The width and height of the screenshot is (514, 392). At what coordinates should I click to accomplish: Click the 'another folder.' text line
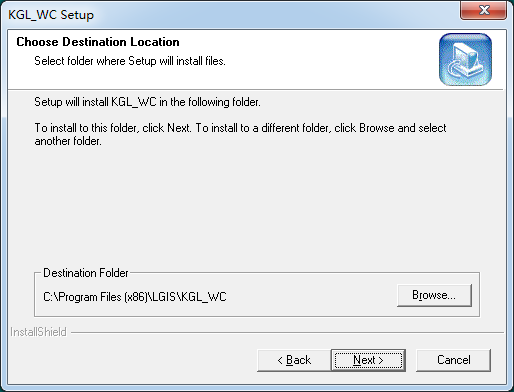coord(68,141)
